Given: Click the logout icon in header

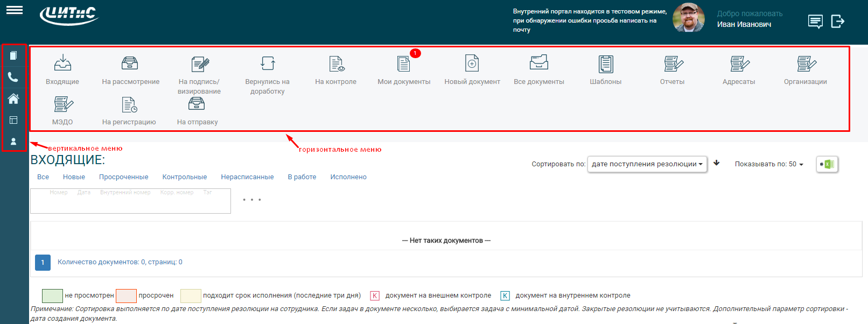Looking at the screenshot, I should click(837, 22).
